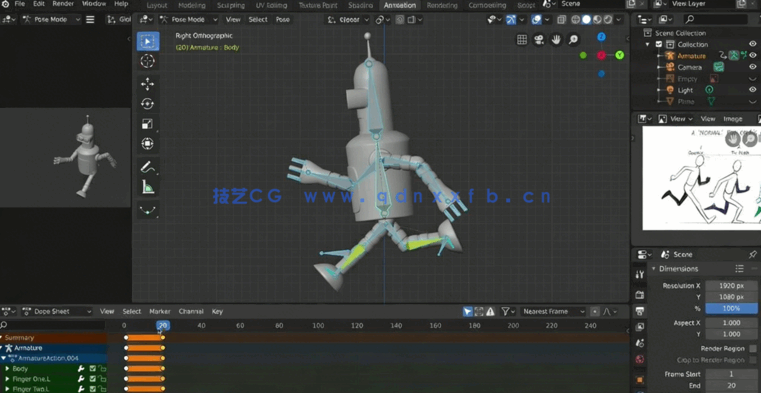The height and width of the screenshot is (393, 761).
Task: Select the Scale tool
Action: [x=148, y=124]
